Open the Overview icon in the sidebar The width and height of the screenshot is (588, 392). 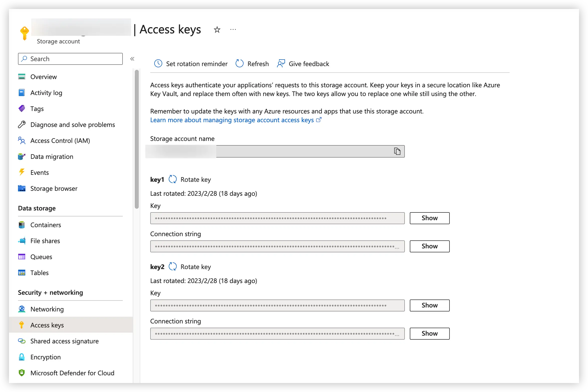point(22,77)
